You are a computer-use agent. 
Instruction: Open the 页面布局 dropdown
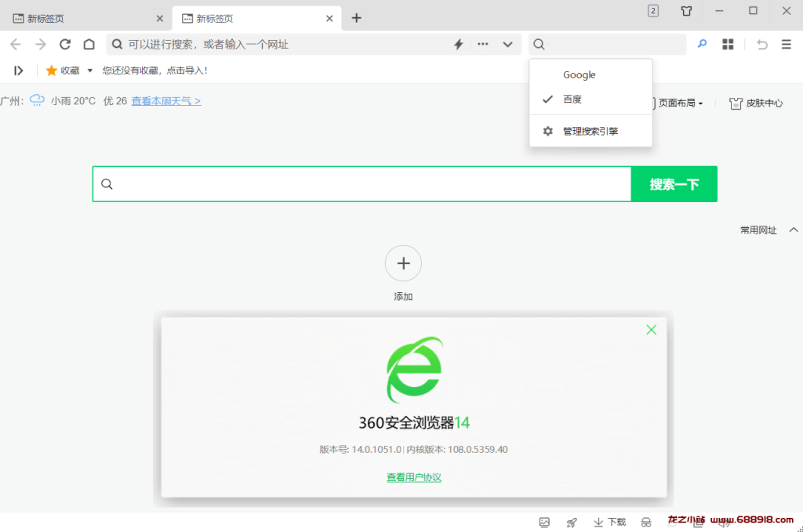[679, 103]
